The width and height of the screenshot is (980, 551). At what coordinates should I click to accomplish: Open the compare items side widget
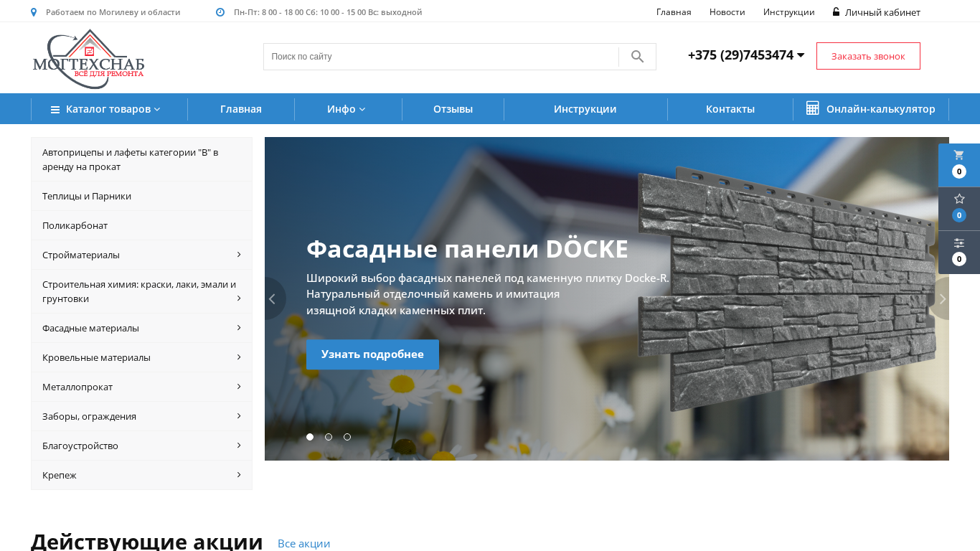[958, 252]
